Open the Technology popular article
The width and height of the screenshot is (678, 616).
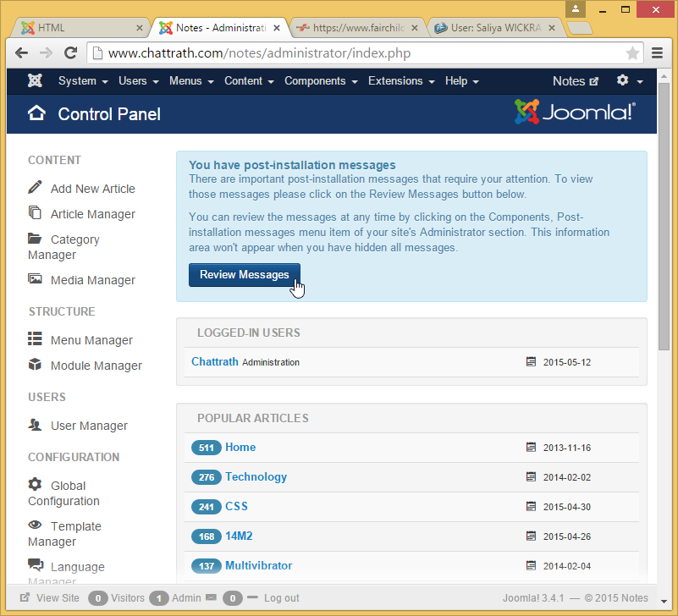coord(256,477)
